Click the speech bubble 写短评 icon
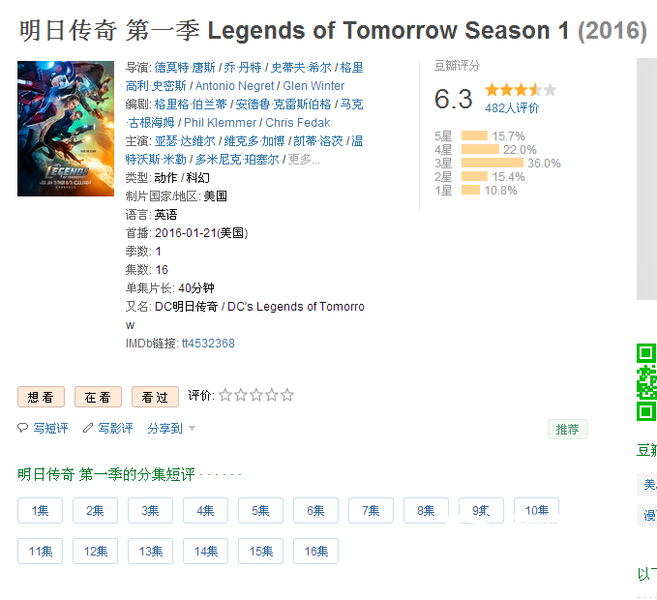 pyautogui.click(x=22, y=428)
